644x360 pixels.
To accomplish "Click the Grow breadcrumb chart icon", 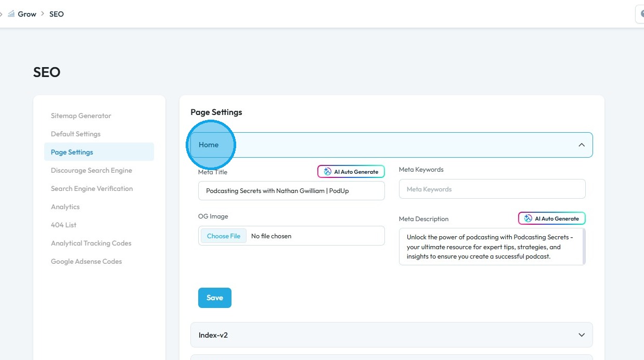I will pyautogui.click(x=11, y=14).
